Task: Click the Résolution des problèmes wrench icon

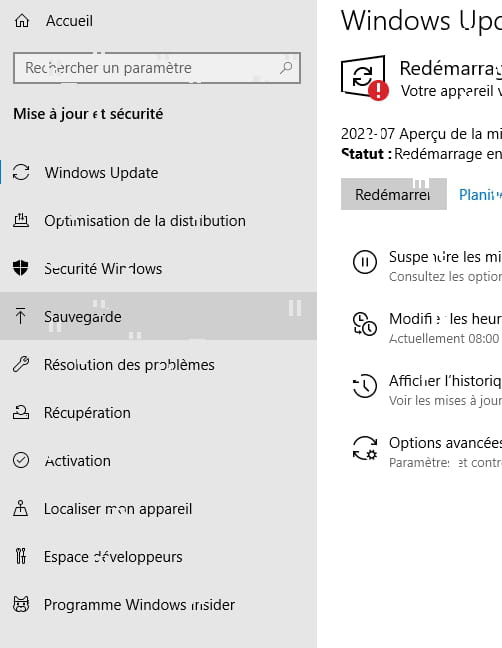Action: (x=21, y=364)
